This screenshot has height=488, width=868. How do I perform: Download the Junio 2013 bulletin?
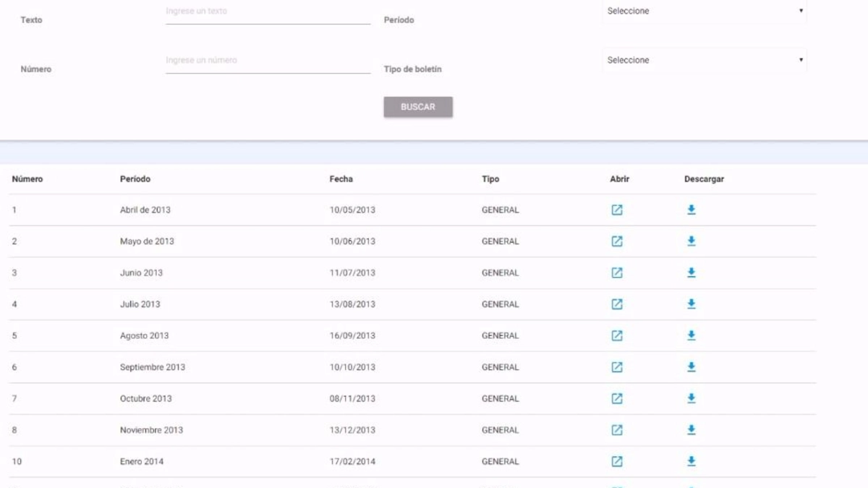tap(691, 273)
